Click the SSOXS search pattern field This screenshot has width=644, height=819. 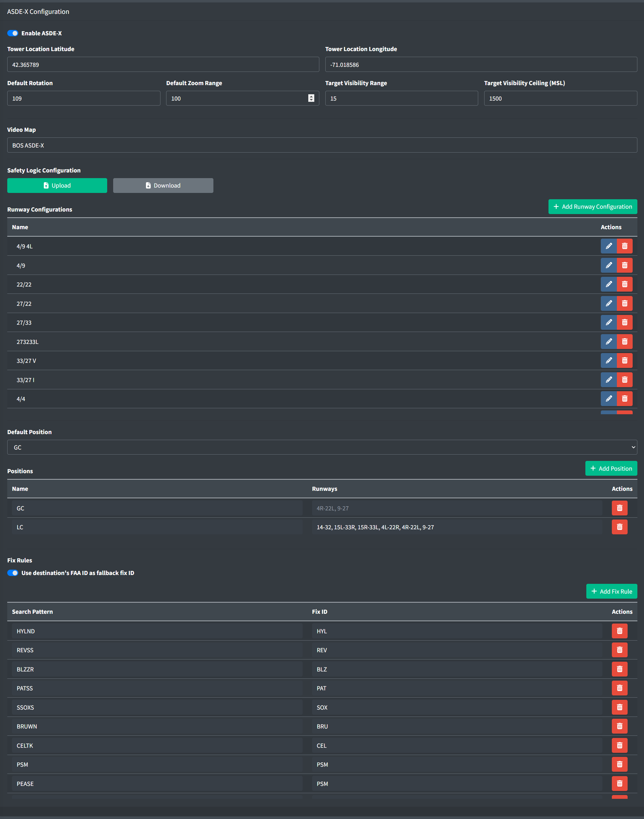click(x=157, y=707)
